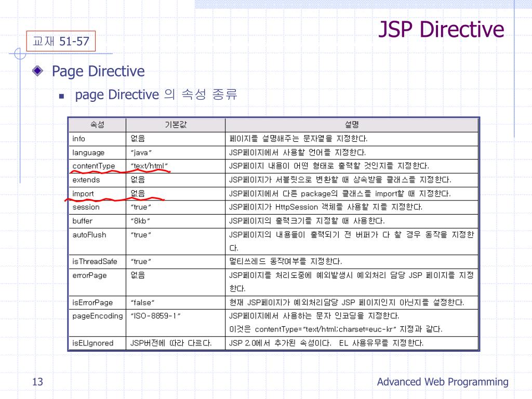Select the errorPage attribute cell
The width and height of the screenshot is (532, 399).
pyautogui.click(x=97, y=282)
